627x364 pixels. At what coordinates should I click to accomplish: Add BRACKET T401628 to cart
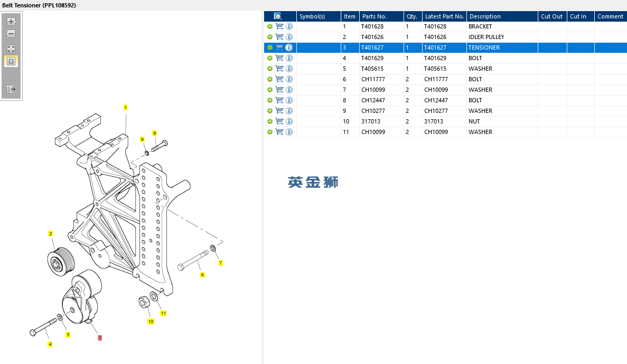pos(279,26)
